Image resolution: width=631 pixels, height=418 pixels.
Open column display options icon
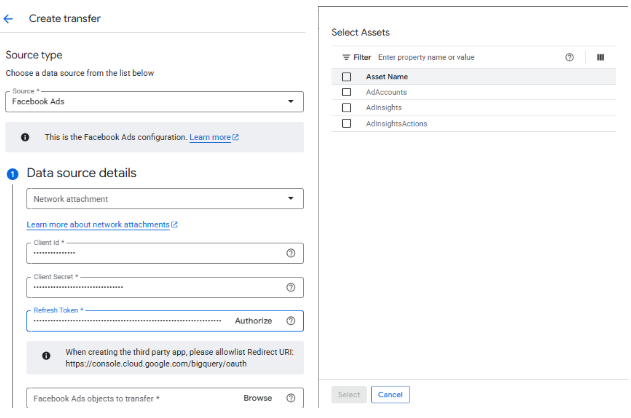point(600,57)
